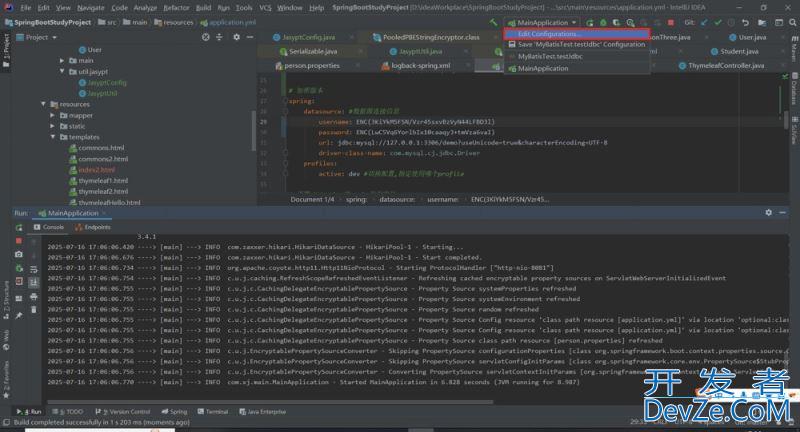Switch to User.java tab
Image resolution: width=800 pixels, height=432 pixels.
tap(752, 37)
